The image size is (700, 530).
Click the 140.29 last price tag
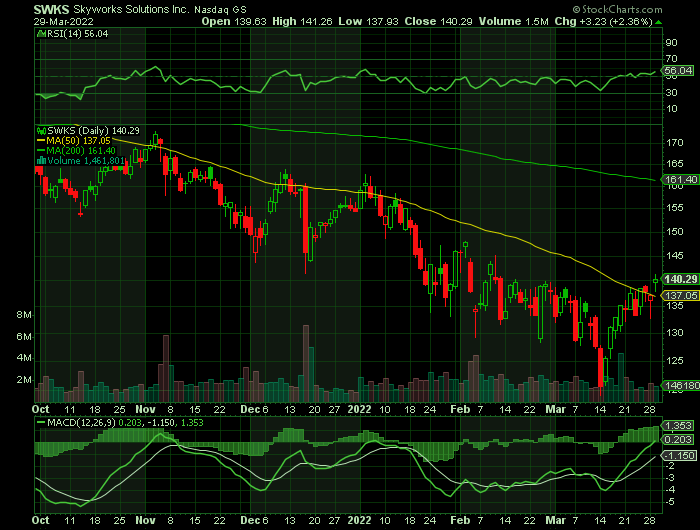[680, 279]
